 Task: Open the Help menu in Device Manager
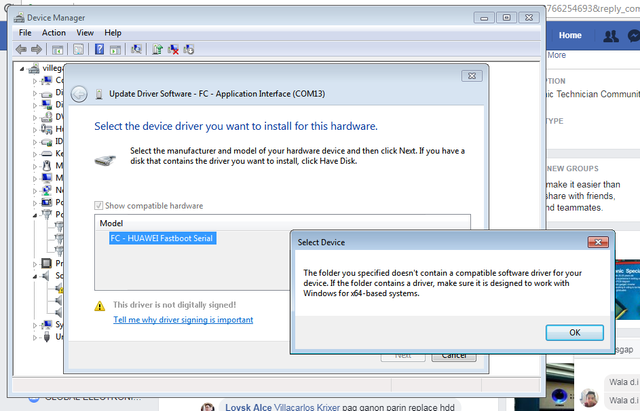[x=113, y=33]
